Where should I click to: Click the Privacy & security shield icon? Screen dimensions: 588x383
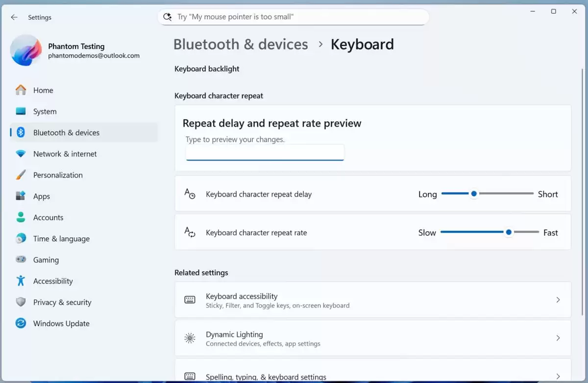click(21, 302)
